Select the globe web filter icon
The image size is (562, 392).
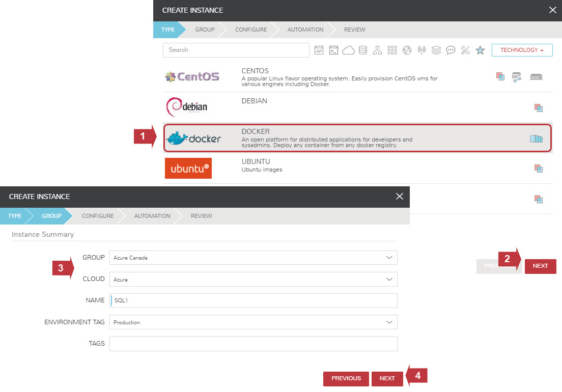click(x=407, y=50)
